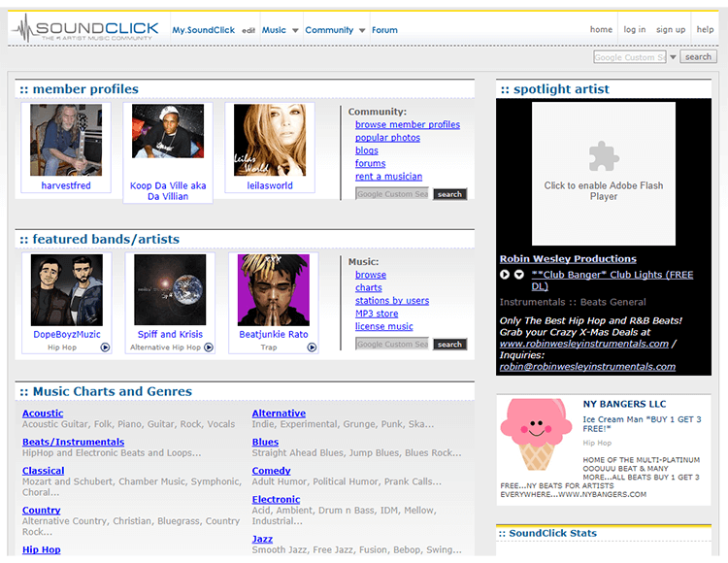Open the Beats/Instrumentals genre chart
728x563 pixels.
coord(74,442)
